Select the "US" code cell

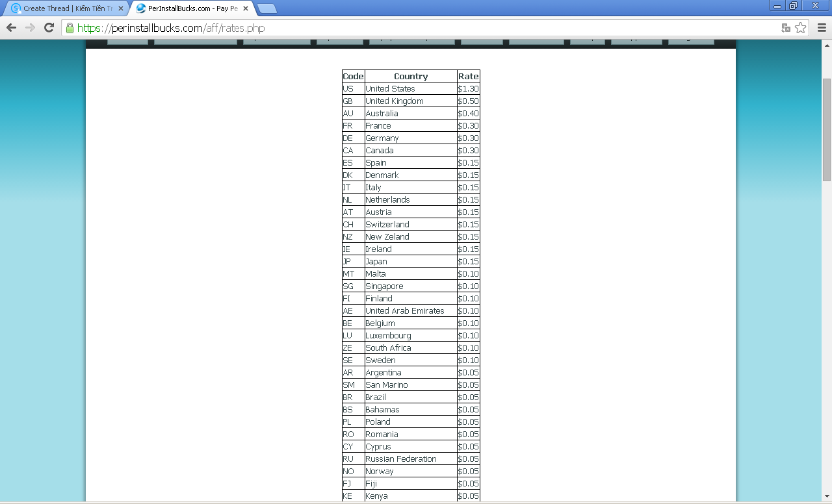point(353,88)
